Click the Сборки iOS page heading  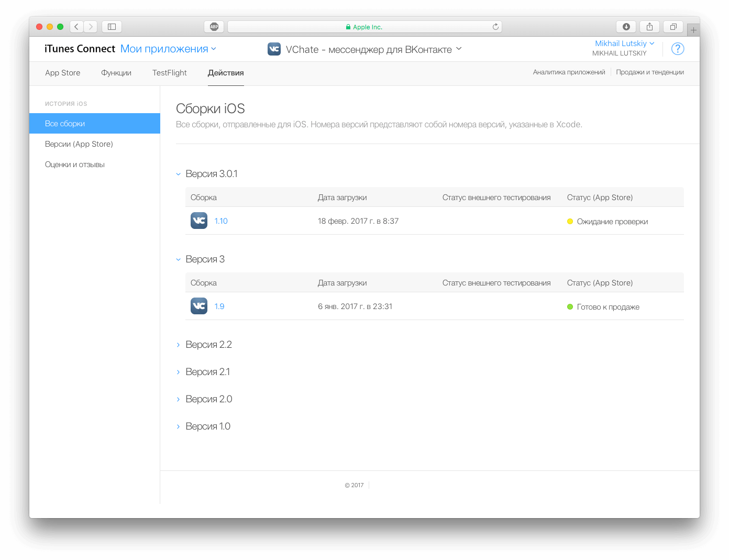click(x=211, y=108)
